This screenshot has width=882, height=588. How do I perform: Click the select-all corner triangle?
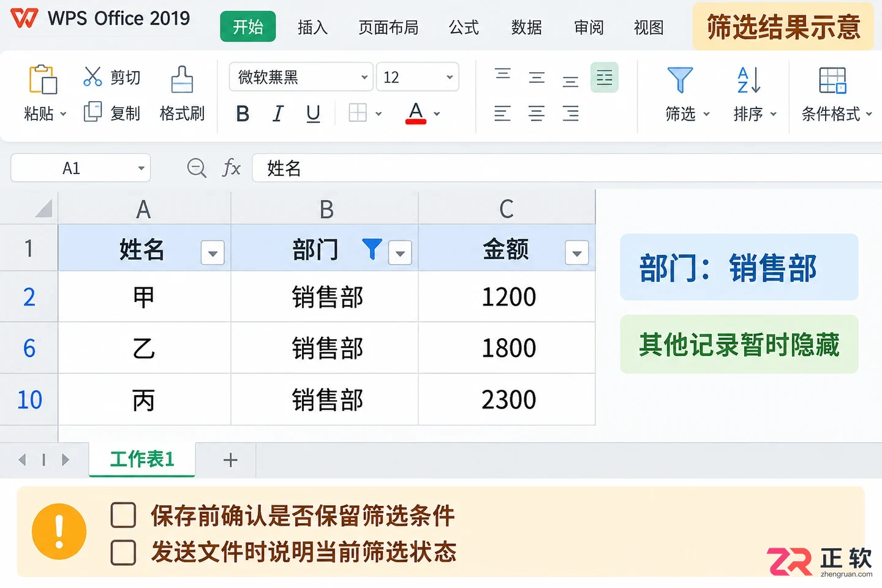coord(43,209)
